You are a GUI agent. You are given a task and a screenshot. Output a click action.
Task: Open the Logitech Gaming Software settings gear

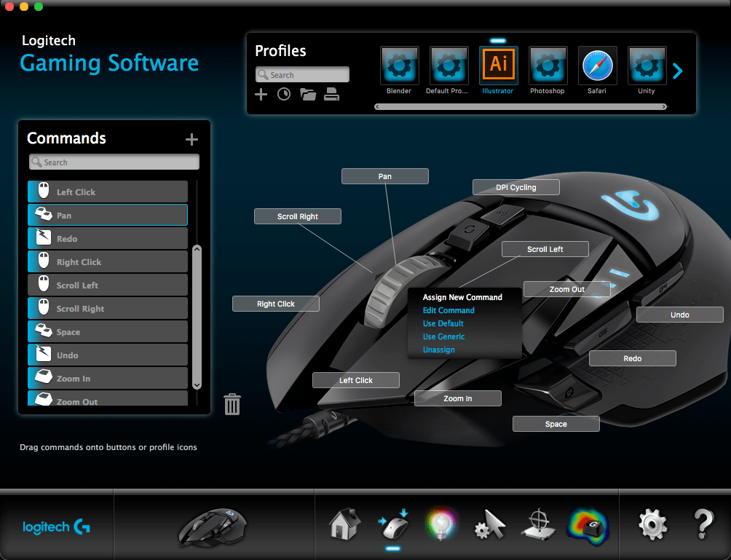652,524
